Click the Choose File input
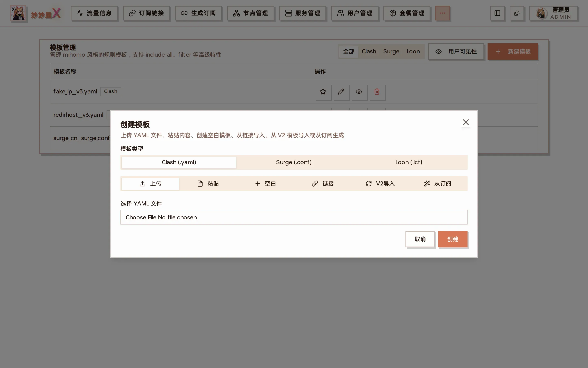The image size is (588, 368). [x=294, y=217]
